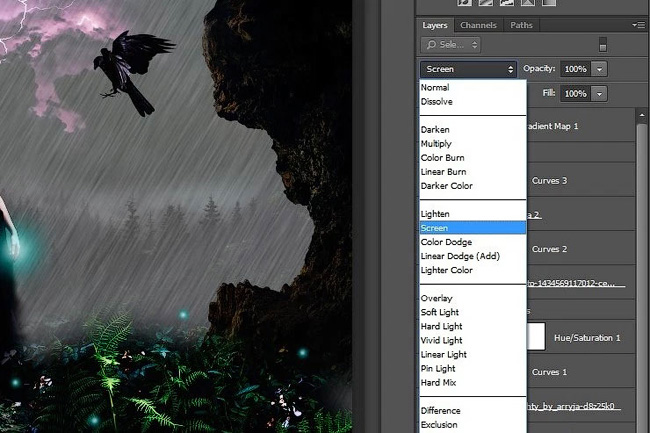This screenshot has width=650, height=433.
Task: Select the Curves 1 layer
Action: tap(581, 372)
